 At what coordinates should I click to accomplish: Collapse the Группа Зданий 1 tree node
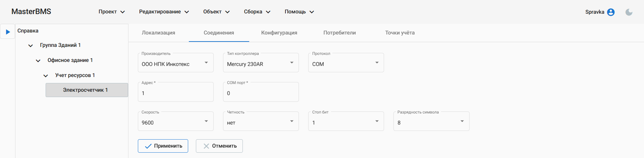click(x=31, y=46)
